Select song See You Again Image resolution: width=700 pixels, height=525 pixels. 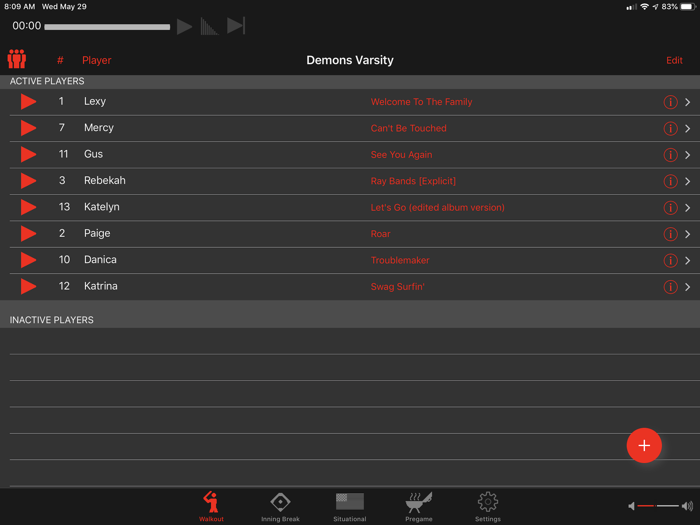(401, 154)
